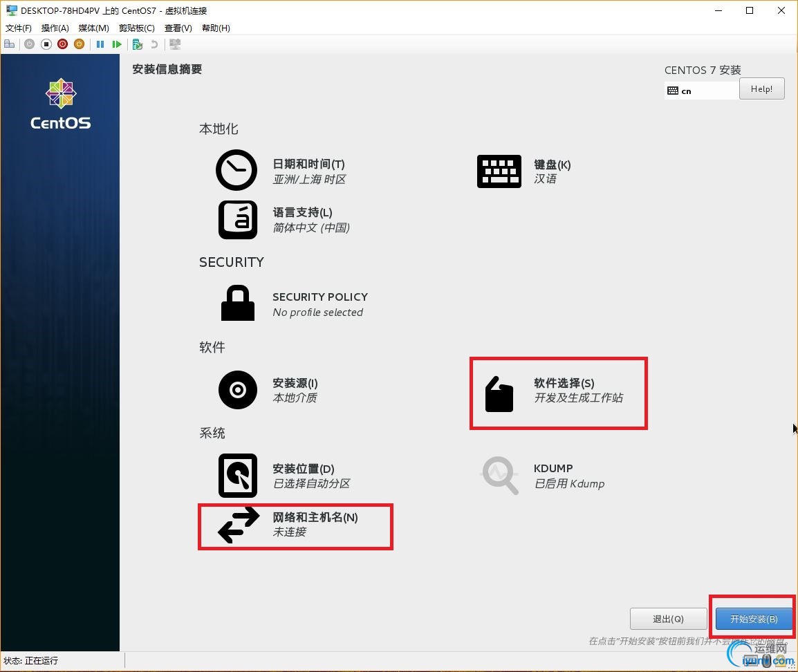The image size is (798, 672).
Task: Shut down the VM with the red power icon
Action: [x=63, y=44]
